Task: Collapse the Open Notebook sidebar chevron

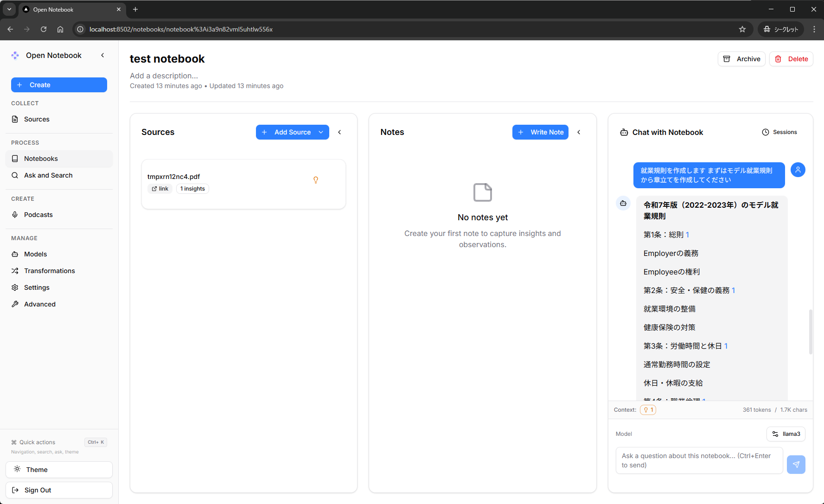Action: tap(102, 55)
